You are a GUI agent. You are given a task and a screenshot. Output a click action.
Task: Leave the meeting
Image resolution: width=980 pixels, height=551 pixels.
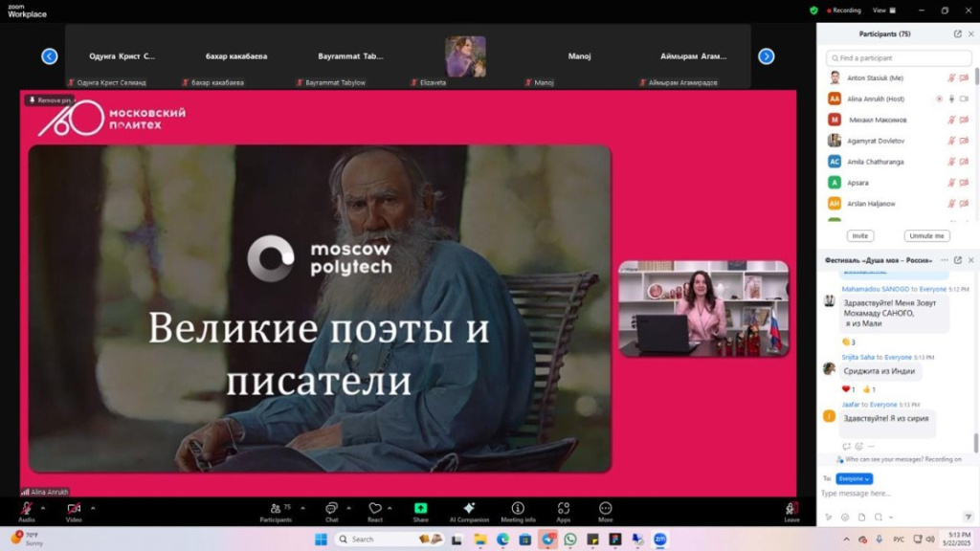click(x=791, y=512)
